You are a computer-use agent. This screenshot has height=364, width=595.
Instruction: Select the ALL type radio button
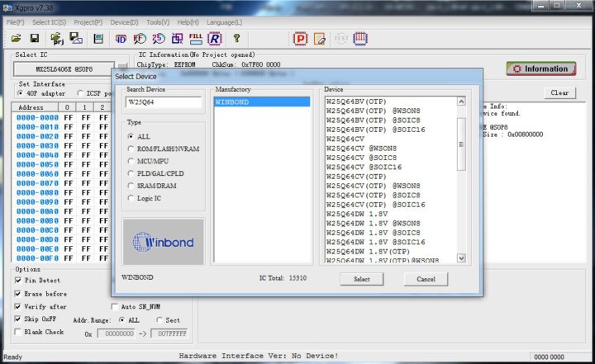tap(131, 136)
